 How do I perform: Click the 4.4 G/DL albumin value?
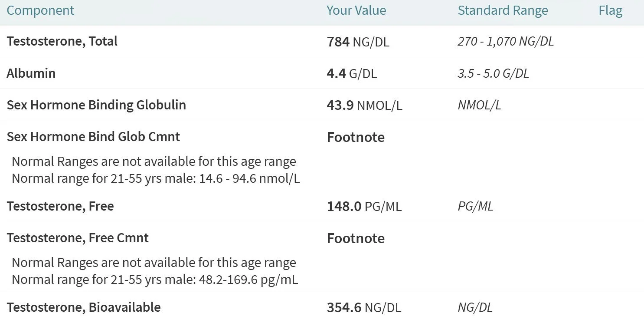click(352, 73)
